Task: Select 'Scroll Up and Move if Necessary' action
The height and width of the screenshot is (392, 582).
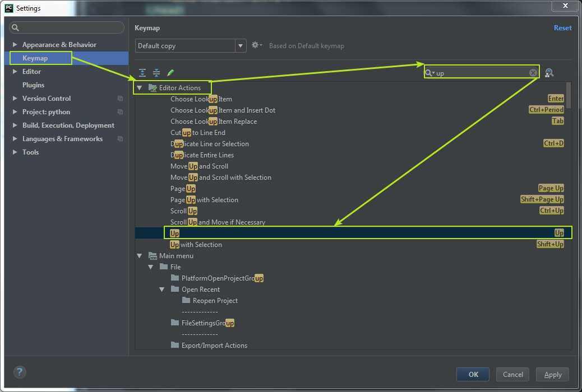Action: (218, 222)
